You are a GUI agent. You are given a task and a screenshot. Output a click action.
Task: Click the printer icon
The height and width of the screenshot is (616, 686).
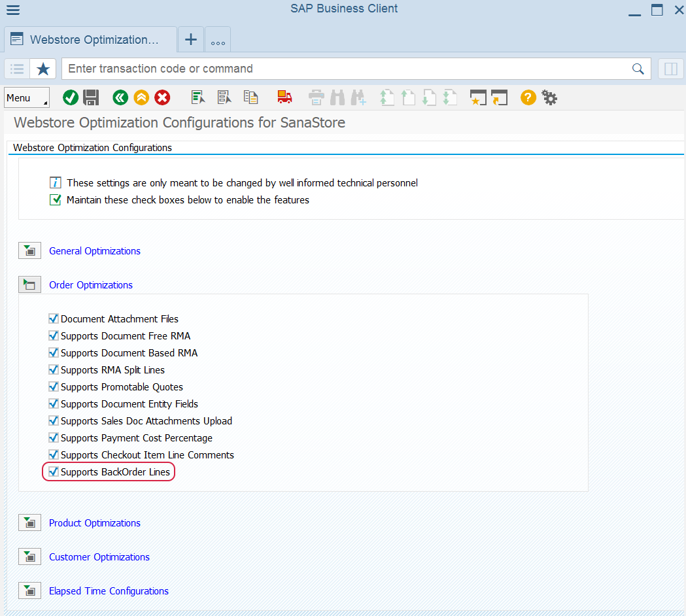pyautogui.click(x=317, y=97)
